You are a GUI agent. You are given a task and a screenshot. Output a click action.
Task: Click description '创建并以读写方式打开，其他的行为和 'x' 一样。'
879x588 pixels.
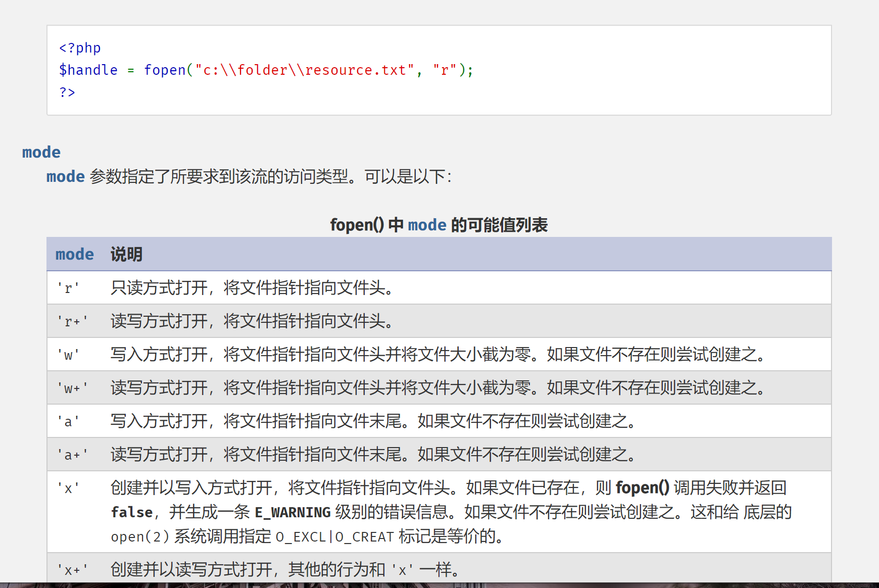point(285,570)
